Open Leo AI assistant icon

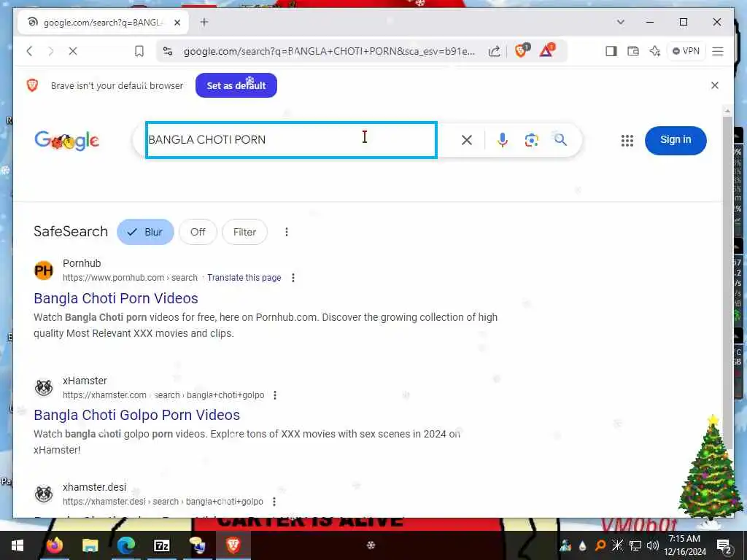(x=655, y=51)
